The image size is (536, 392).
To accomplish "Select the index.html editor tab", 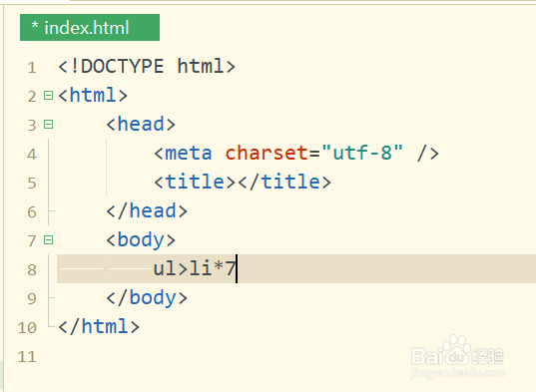I will pos(90,27).
